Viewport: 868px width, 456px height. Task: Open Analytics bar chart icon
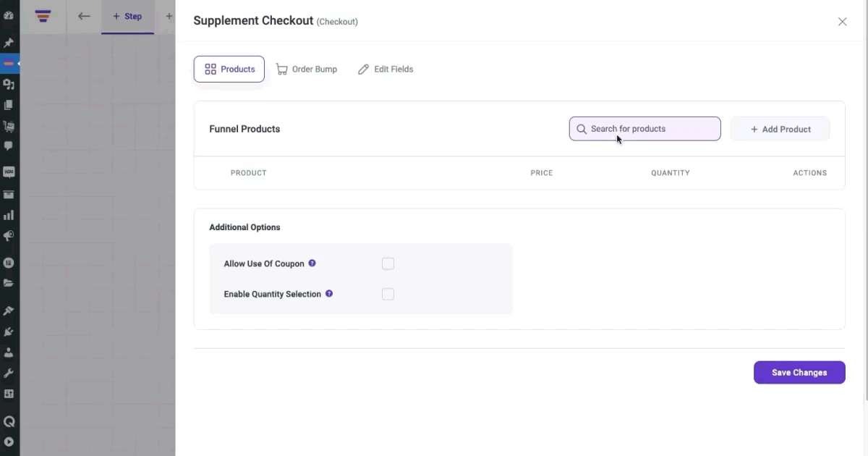[9, 215]
